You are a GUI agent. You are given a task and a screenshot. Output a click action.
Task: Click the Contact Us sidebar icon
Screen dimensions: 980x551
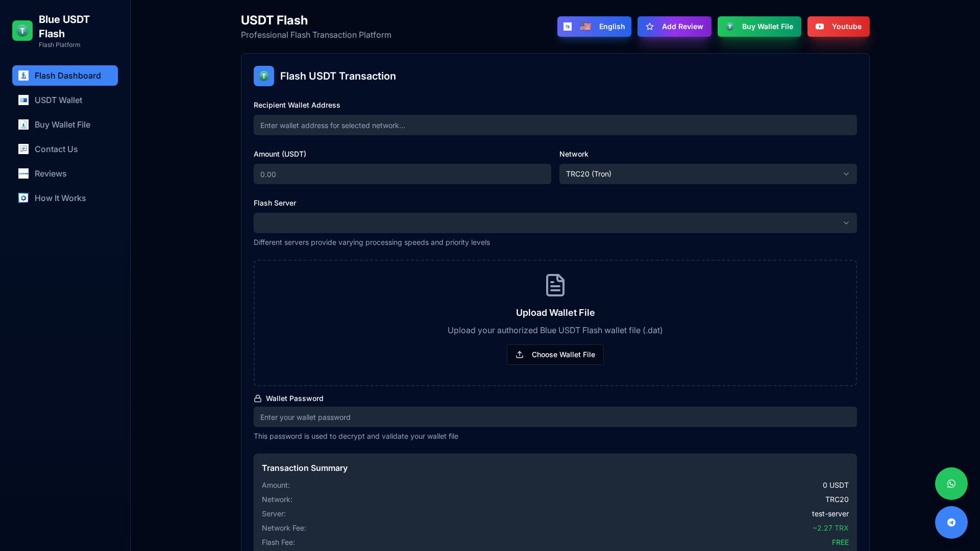tap(23, 149)
